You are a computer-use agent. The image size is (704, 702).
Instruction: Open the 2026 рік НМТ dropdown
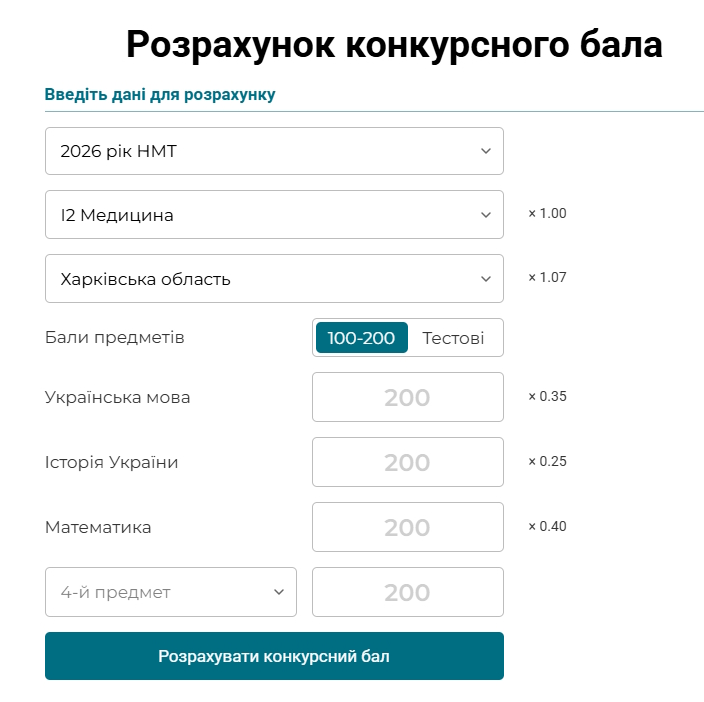pos(260,151)
